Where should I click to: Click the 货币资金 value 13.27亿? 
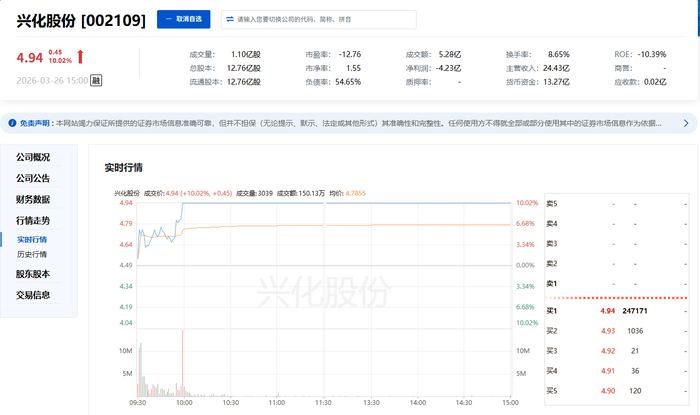click(556, 82)
